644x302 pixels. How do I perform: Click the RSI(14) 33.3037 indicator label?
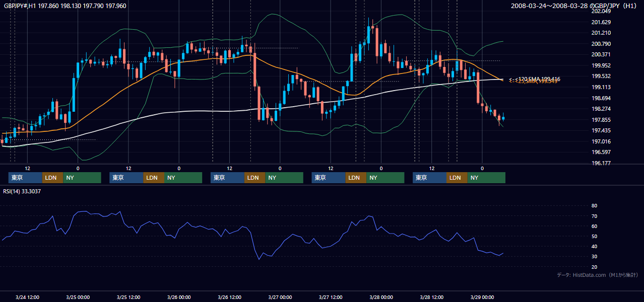tap(22, 191)
